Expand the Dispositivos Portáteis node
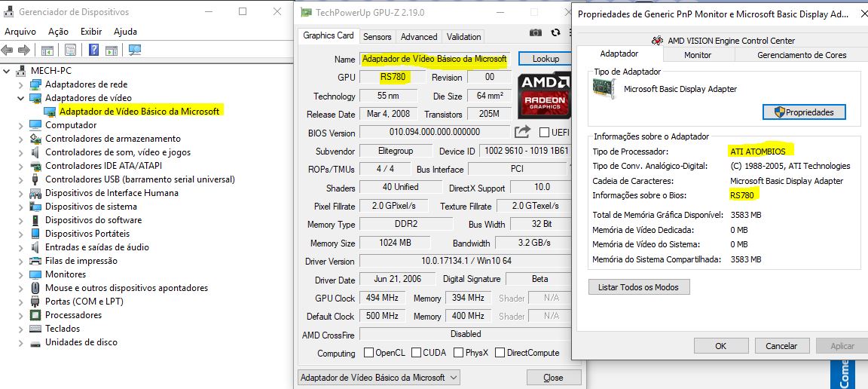868x389 pixels. pos(21,234)
